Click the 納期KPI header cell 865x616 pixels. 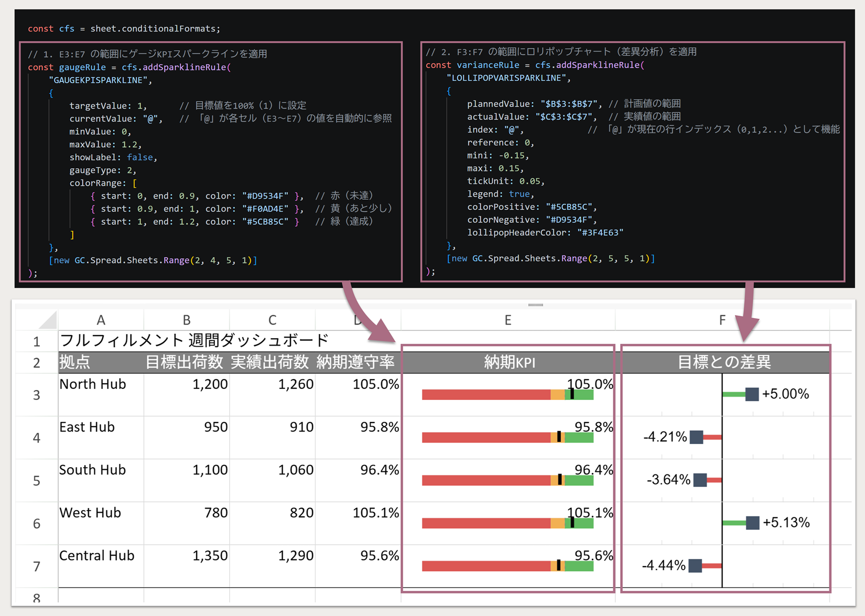507,362
